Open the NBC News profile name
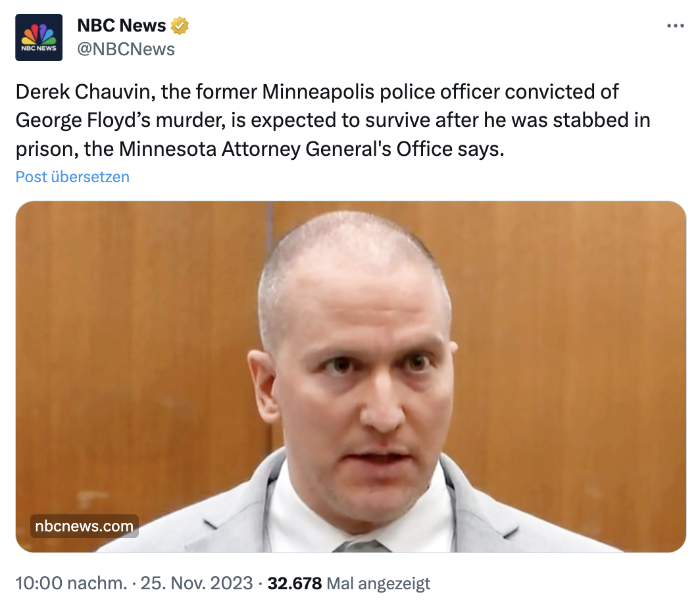Viewport: 700px width, 609px height. 122,26
